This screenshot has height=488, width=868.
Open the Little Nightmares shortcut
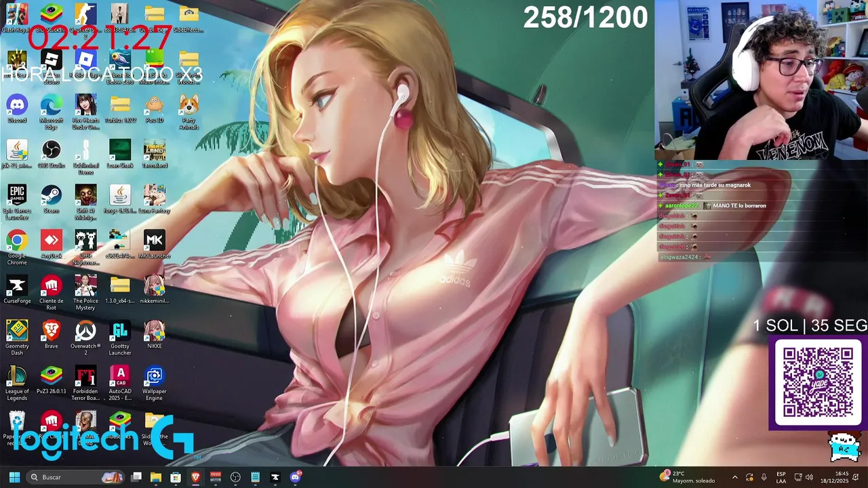click(x=85, y=247)
